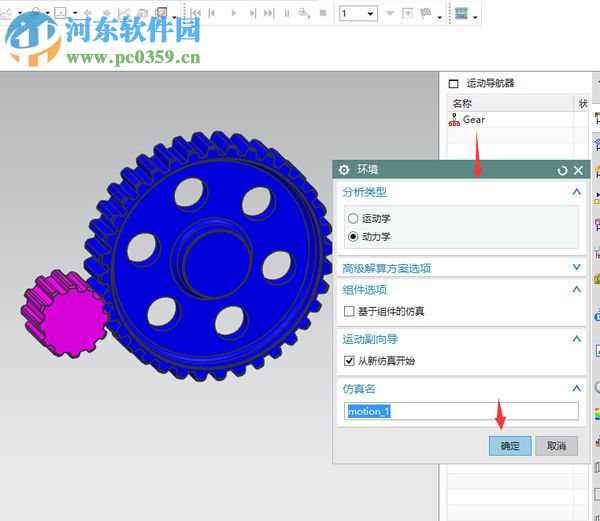This screenshot has width=600, height=521.
Task: Click the gear icon in the 环境 title bar
Action: [x=344, y=170]
